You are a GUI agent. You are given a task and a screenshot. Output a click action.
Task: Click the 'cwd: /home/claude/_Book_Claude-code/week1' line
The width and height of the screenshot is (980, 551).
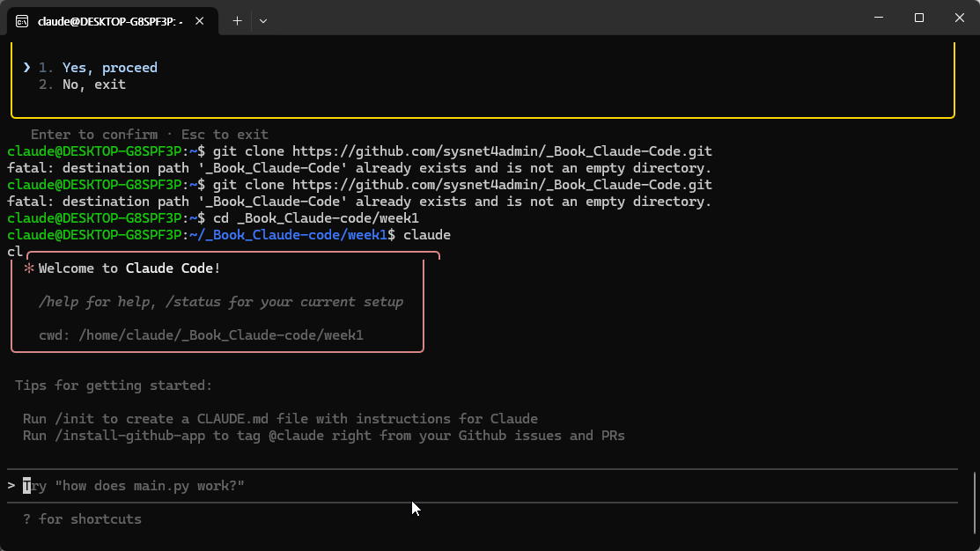(x=201, y=335)
